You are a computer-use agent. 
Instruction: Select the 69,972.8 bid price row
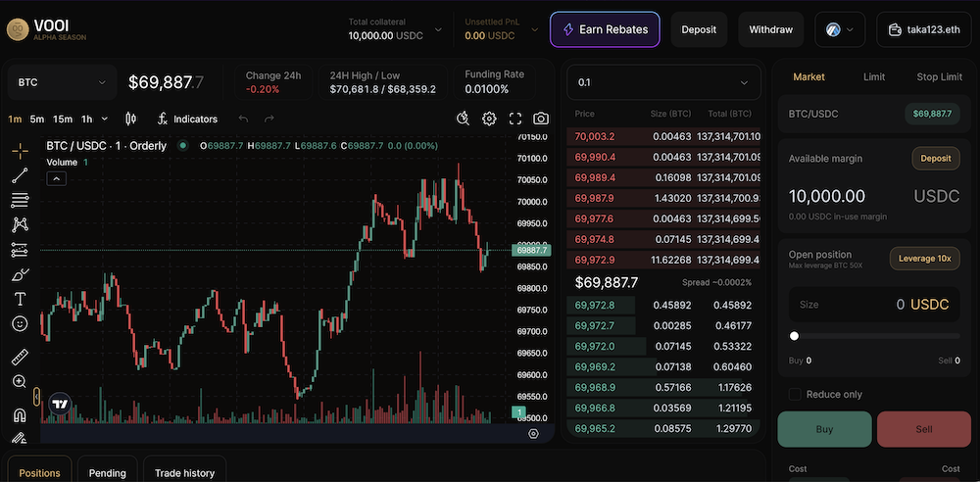coord(663,305)
